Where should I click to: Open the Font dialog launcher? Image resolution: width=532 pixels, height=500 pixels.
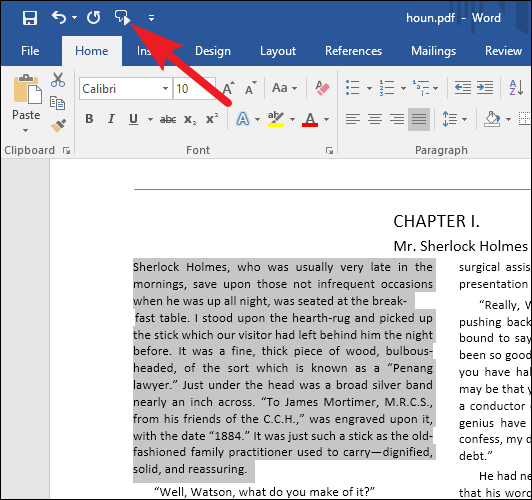pyautogui.click(x=329, y=150)
